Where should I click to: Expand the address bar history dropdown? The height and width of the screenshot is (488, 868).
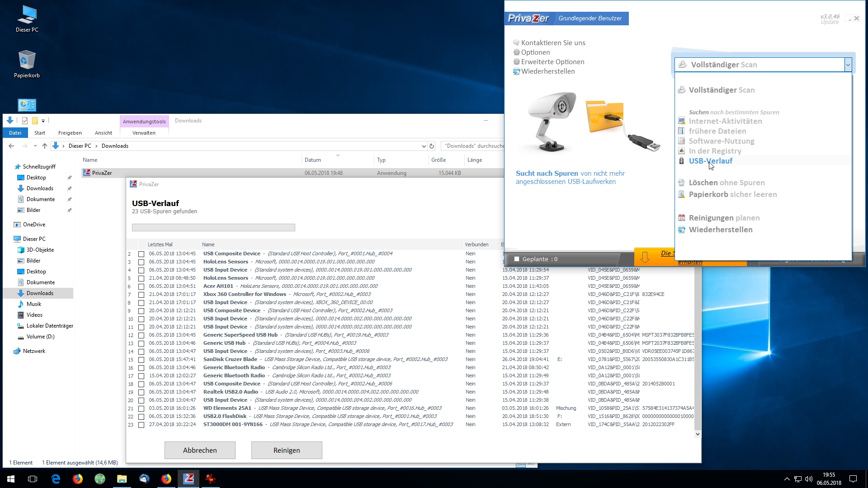coord(424,146)
